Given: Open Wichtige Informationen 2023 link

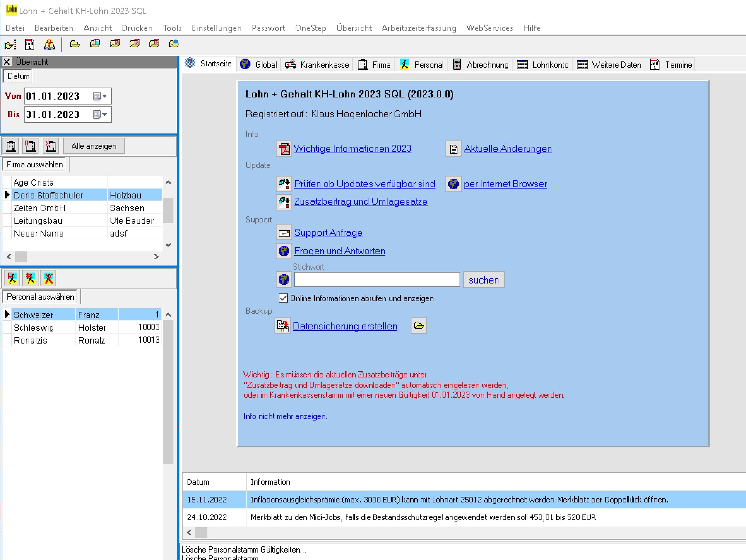Looking at the screenshot, I should point(353,149).
